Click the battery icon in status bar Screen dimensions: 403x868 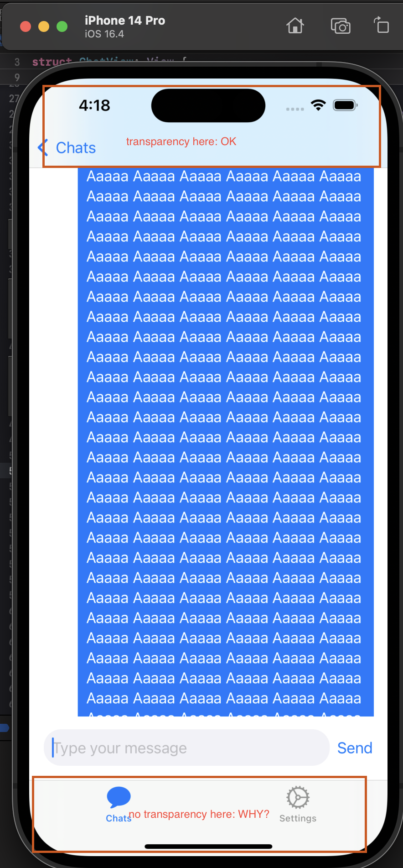coord(346,105)
